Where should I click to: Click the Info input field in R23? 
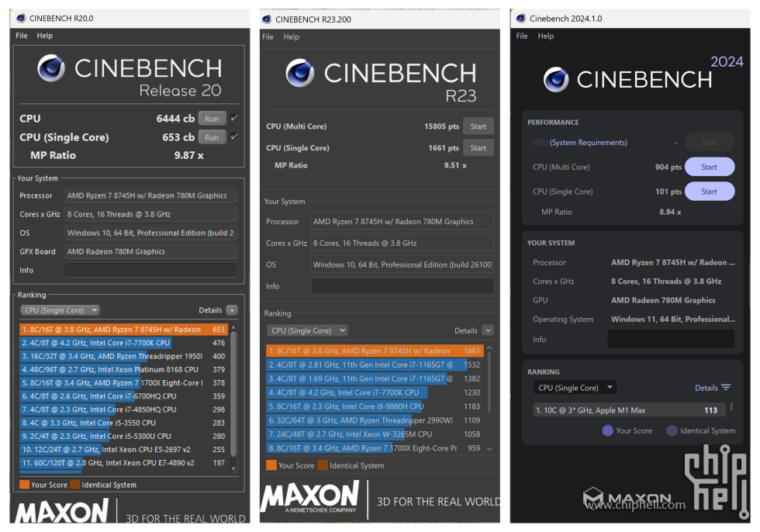click(x=402, y=286)
